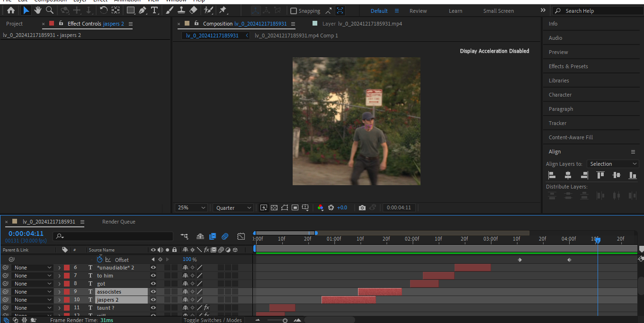
Task: Select the Horizontal Type tool
Action: click(x=154, y=10)
